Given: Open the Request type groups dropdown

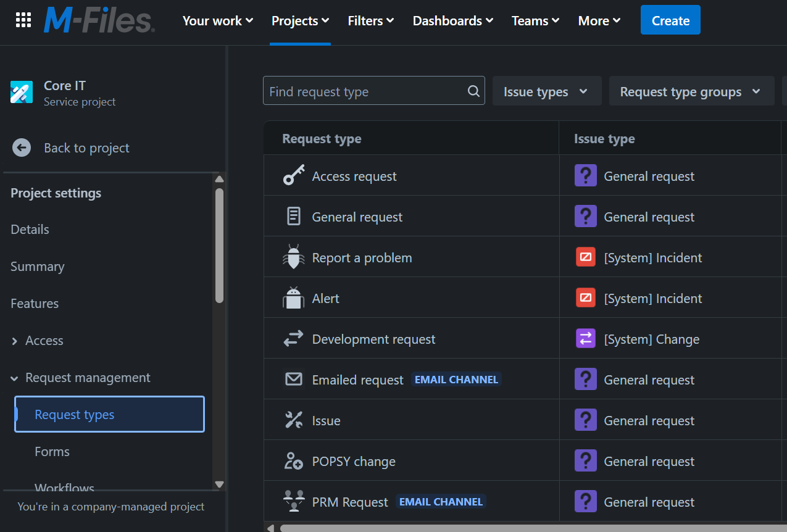Looking at the screenshot, I should [691, 92].
